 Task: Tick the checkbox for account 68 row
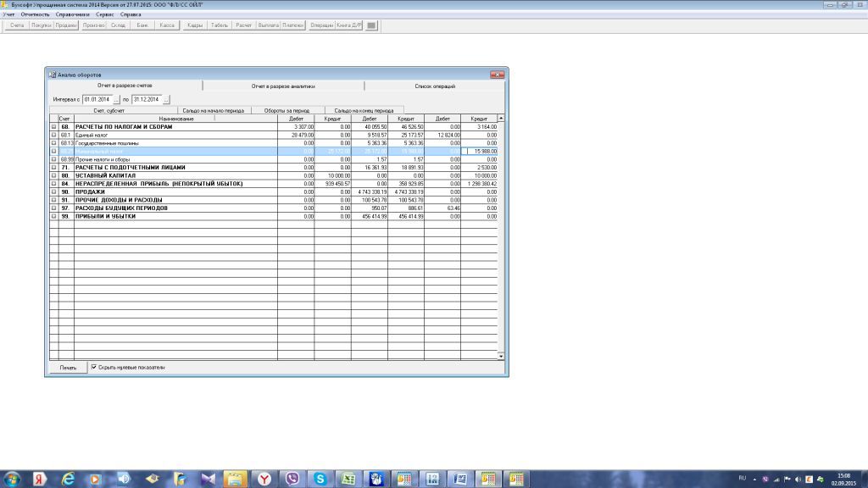[x=53, y=127]
